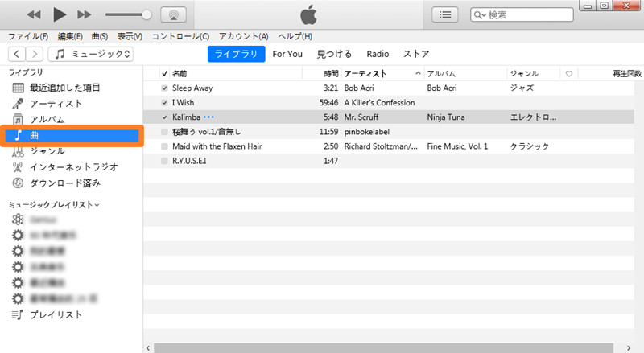The image size is (644, 353).
Task: Click the アーティスト microphone icon in sidebar
Action: pyautogui.click(x=18, y=104)
